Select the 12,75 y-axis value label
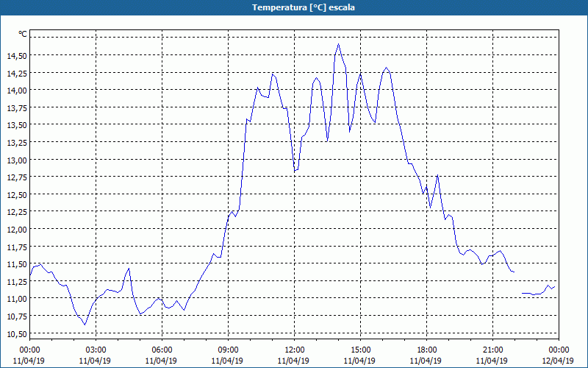Image resolution: width=588 pixels, height=368 pixels. coord(16,177)
